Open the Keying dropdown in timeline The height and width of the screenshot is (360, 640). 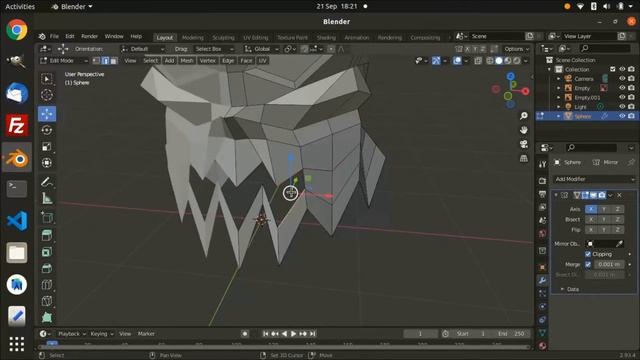coord(102,334)
